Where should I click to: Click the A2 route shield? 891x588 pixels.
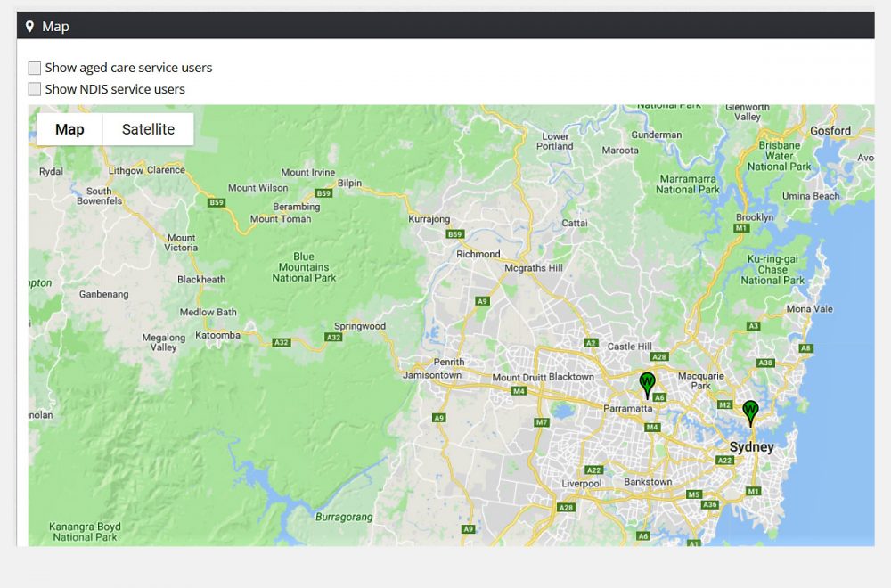point(592,343)
